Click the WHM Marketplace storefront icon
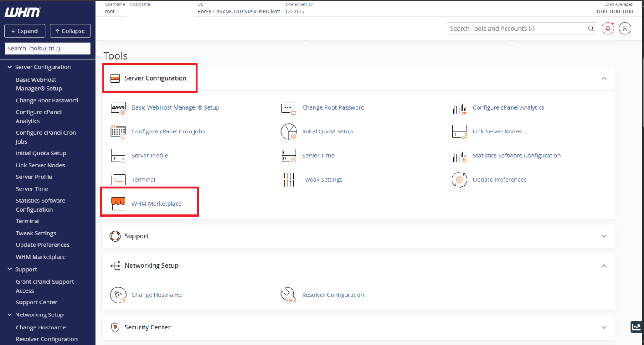The height and width of the screenshot is (345, 644). (x=118, y=203)
